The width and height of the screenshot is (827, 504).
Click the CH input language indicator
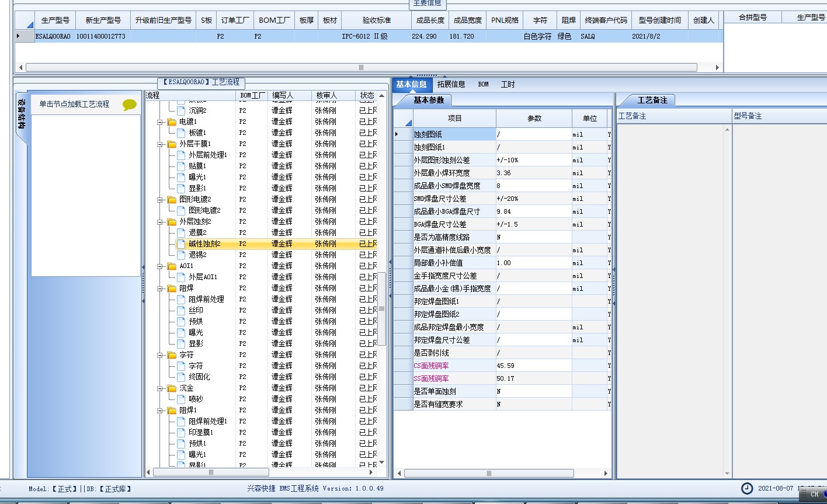click(x=814, y=494)
